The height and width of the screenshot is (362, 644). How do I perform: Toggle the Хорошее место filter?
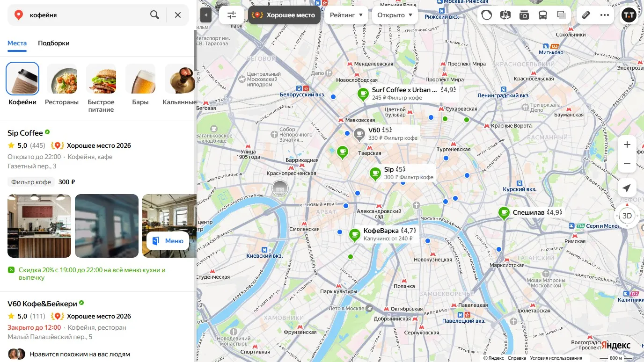point(285,15)
